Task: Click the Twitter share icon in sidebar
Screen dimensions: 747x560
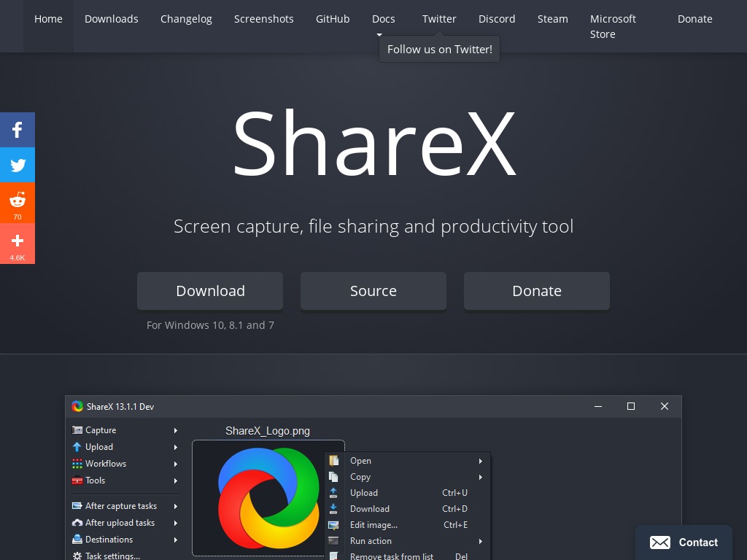Action: pyautogui.click(x=18, y=165)
